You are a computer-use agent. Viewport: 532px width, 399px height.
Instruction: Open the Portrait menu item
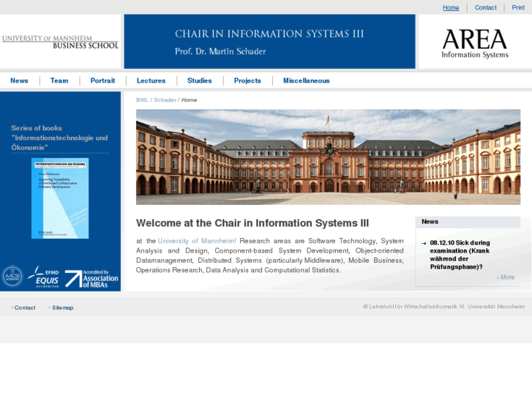[x=102, y=81]
